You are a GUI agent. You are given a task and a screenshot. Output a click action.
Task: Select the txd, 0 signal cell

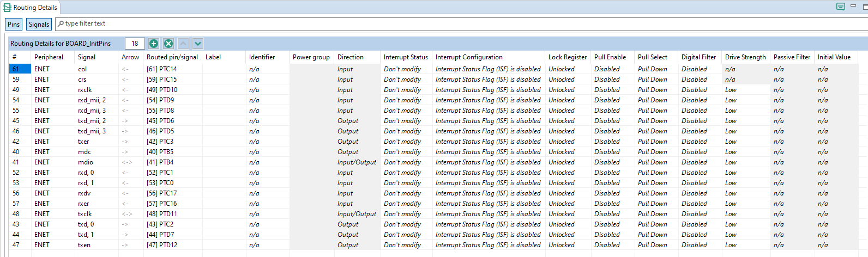pos(97,224)
